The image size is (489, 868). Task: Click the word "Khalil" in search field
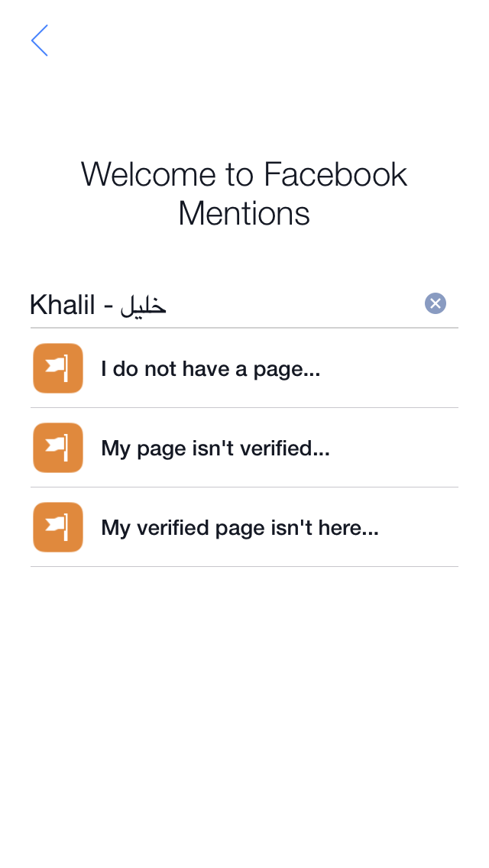point(62,305)
